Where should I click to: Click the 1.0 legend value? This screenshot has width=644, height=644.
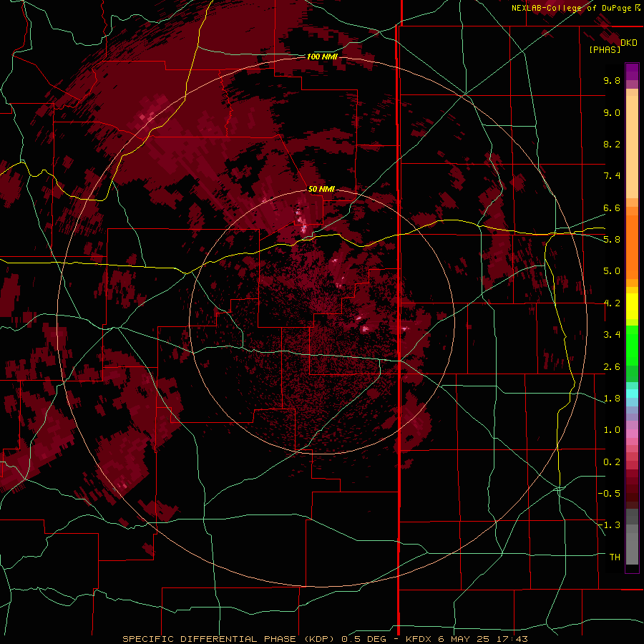[x=612, y=430]
